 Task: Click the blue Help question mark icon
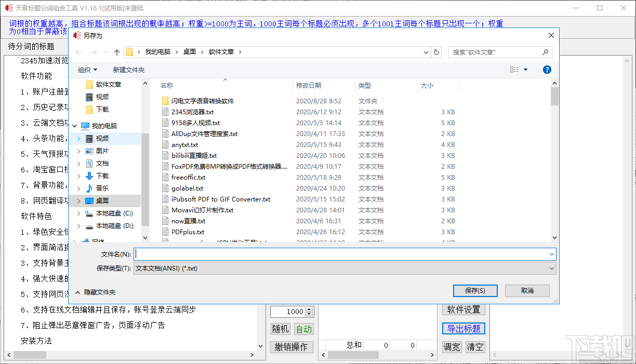pos(547,69)
